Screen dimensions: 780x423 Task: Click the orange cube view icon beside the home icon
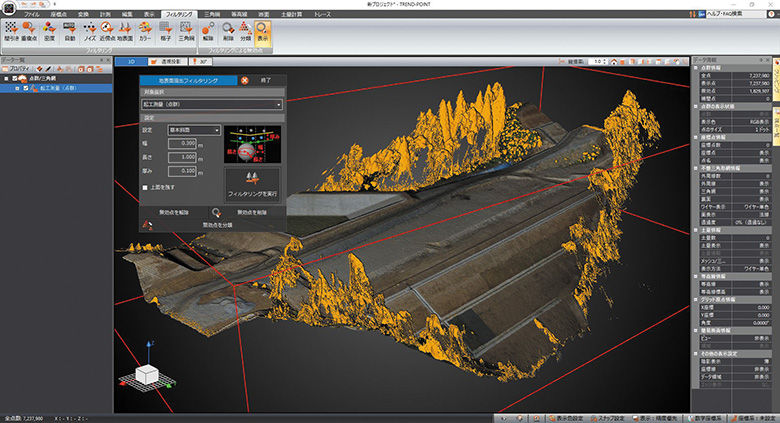623,62
